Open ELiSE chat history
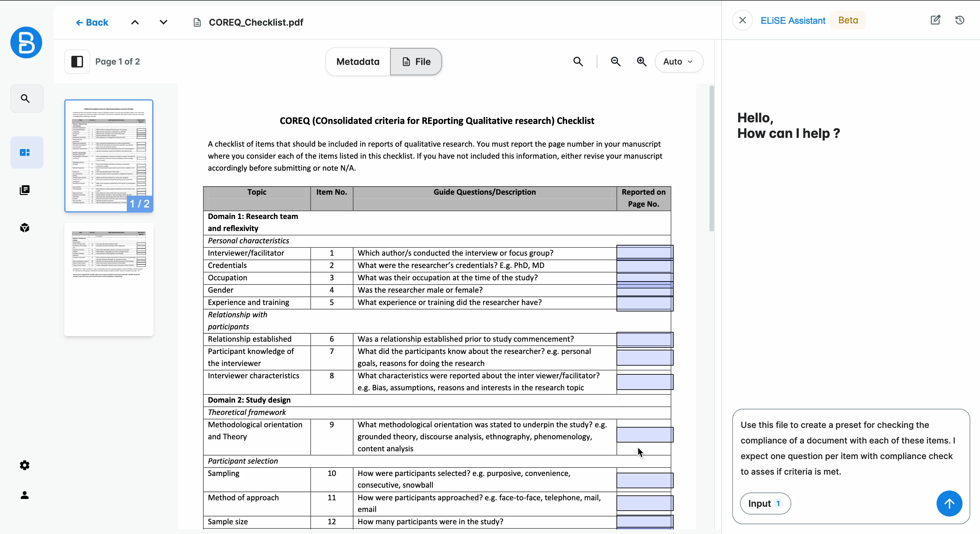The width and height of the screenshot is (980, 534). [960, 20]
